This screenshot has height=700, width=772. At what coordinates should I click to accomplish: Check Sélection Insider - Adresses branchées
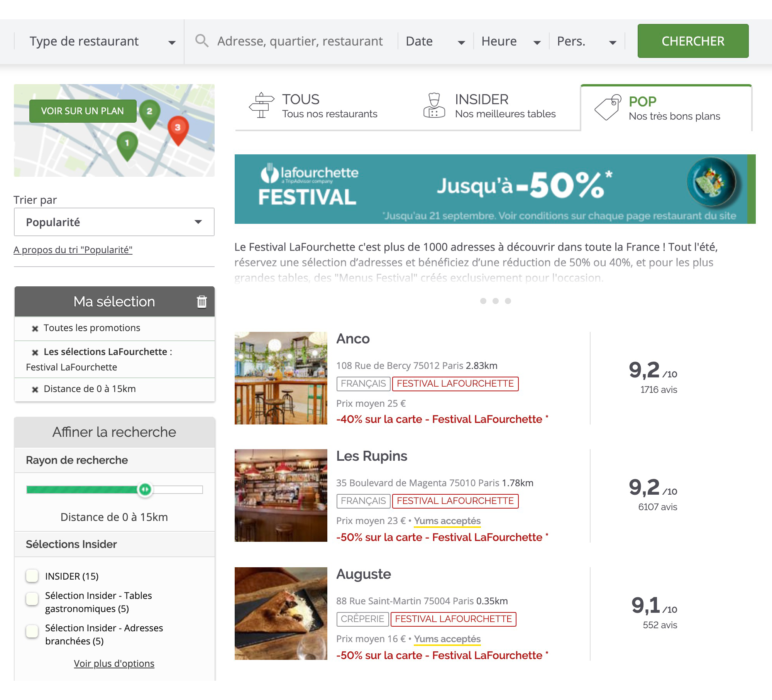(32, 631)
